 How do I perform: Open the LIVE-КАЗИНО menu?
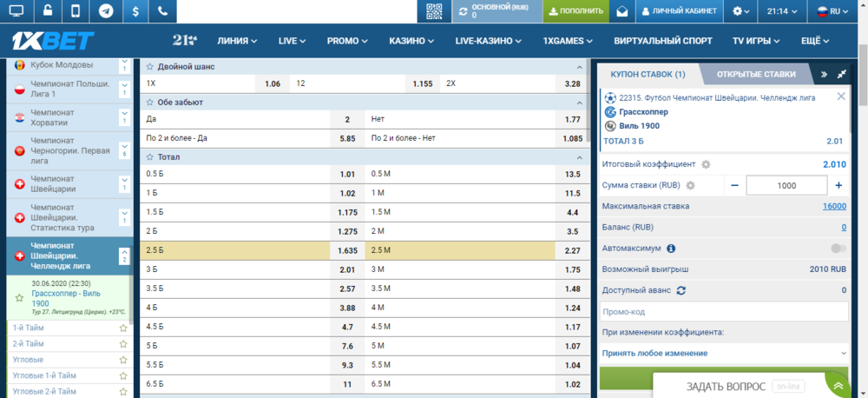(488, 41)
